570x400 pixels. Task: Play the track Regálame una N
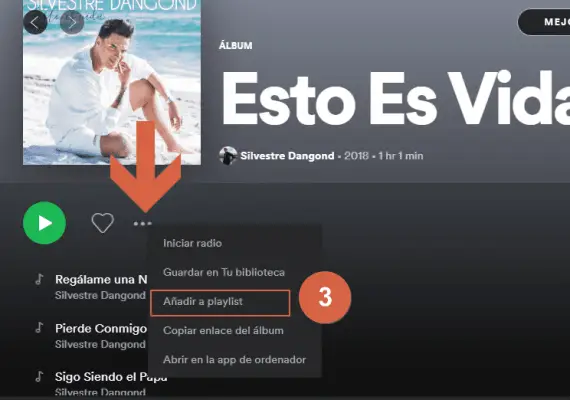click(x=101, y=279)
